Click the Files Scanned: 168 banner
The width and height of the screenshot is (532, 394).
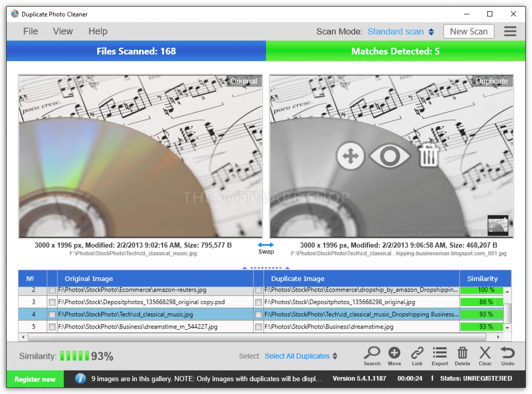136,51
